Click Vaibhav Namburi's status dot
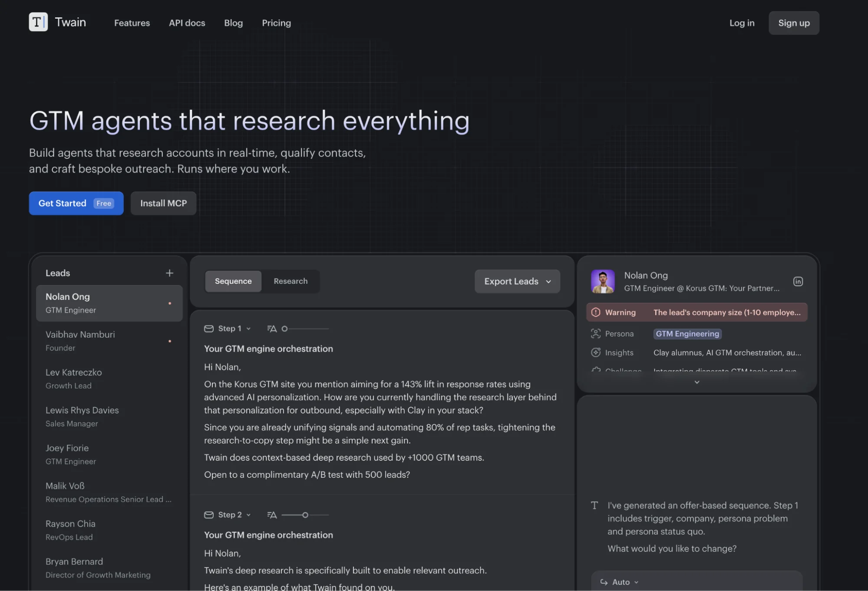The height and width of the screenshot is (591, 868). pyautogui.click(x=170, y=341)
